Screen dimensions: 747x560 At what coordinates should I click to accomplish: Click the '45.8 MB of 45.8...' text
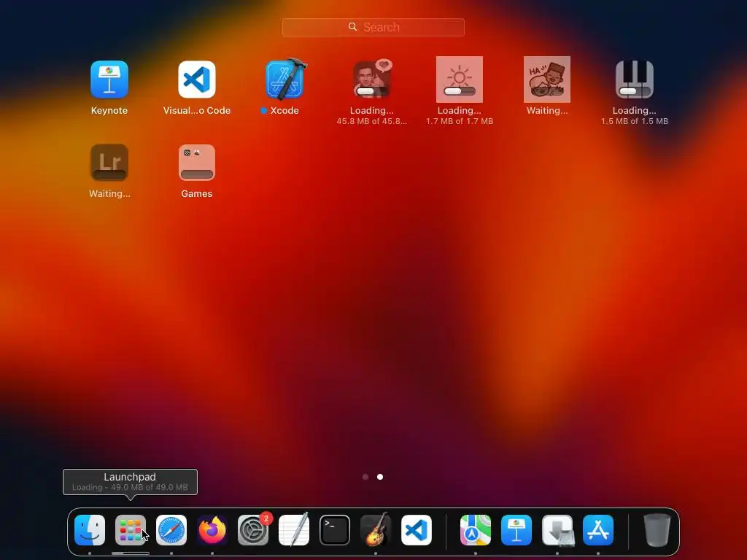pos(372,121)
